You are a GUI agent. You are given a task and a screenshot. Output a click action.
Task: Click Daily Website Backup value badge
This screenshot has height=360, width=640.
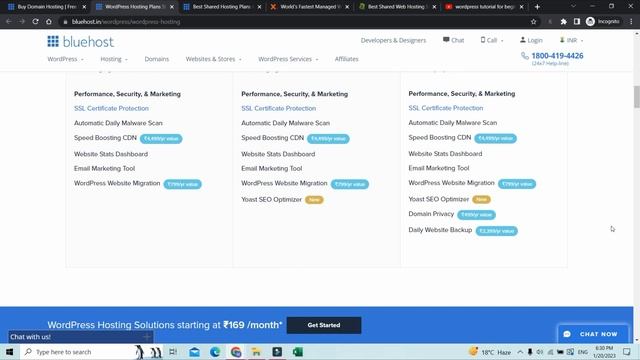tap(497, 231)
